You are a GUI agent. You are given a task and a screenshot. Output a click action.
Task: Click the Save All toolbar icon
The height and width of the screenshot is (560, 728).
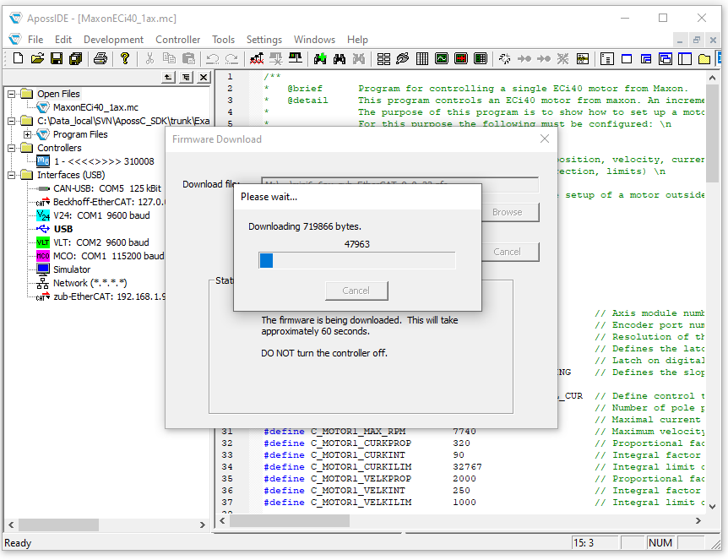[75, 58]
